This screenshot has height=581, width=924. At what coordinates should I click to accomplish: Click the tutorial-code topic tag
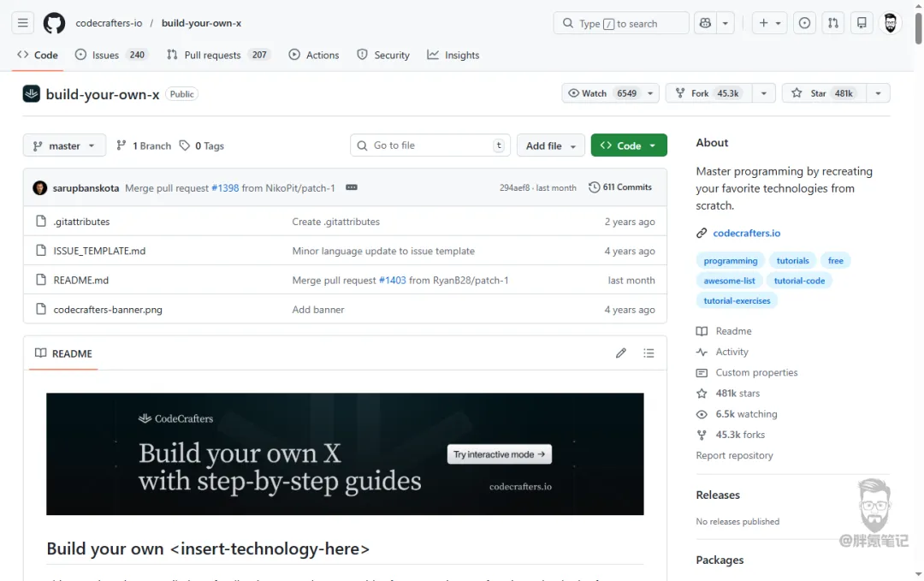tap(799, 281)
